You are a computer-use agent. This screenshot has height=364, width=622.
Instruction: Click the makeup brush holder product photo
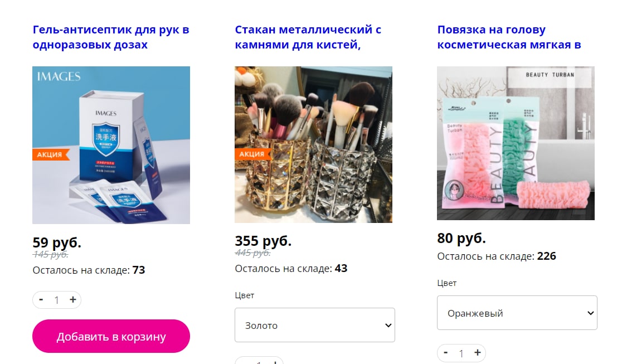click(x=313, y=144)
